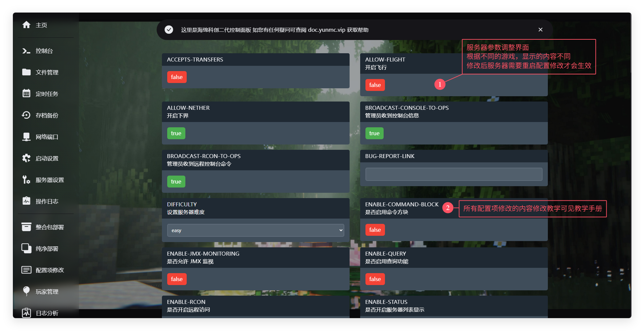Click the console prompt icon
Viewport: 644px width, 331px height.
pyautogui.click(x=26, y=51)
